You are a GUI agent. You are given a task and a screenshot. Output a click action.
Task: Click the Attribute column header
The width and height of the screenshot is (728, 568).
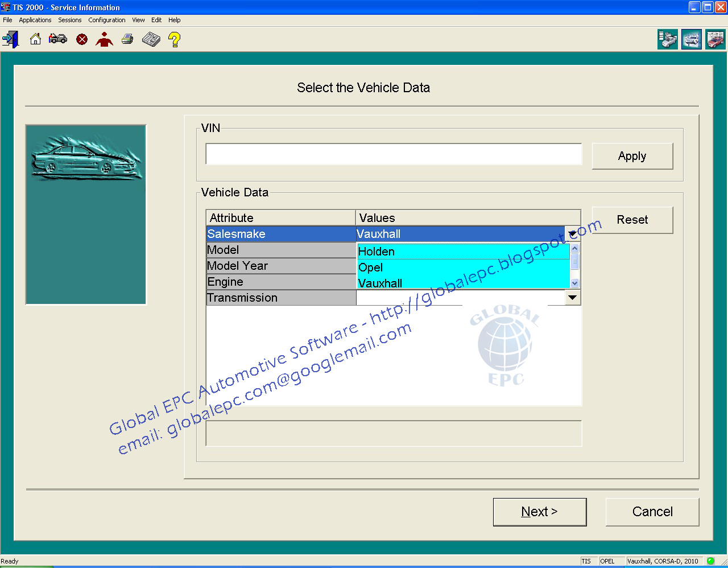point(281,218)
